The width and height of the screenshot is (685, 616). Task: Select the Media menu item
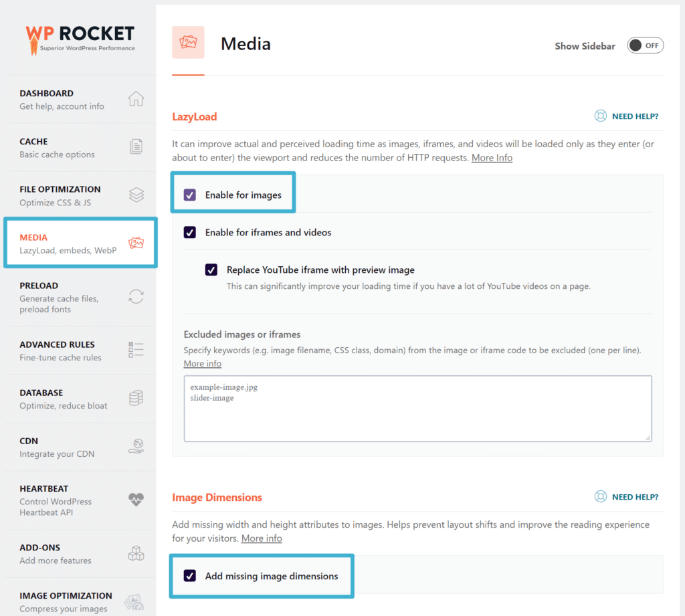click(x=80, y=243)
